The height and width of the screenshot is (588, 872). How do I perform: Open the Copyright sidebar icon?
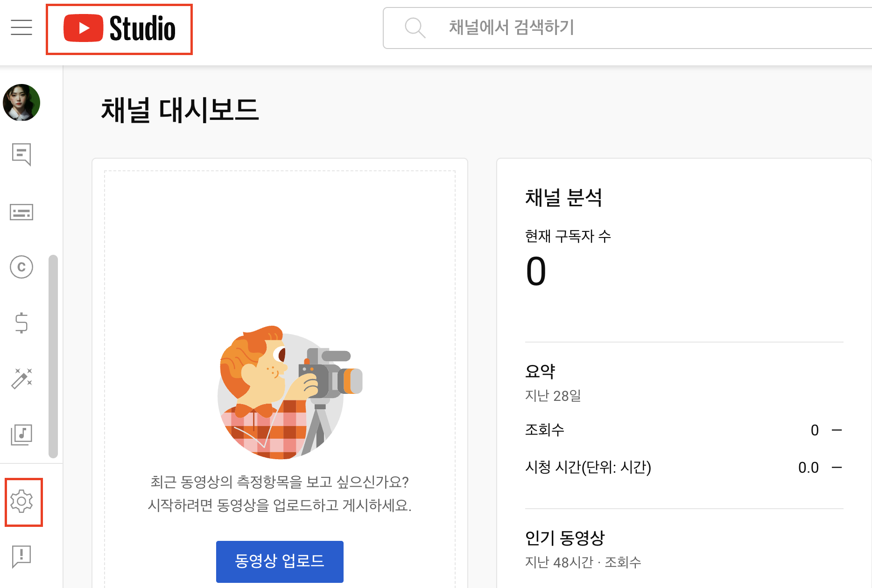[x=21, y=267]
